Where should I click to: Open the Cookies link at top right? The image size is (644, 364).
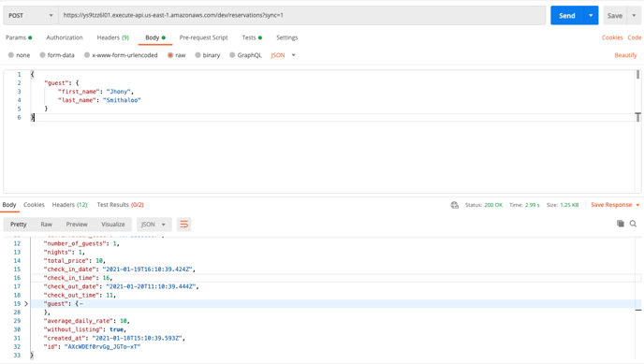[x=612, y=37]
